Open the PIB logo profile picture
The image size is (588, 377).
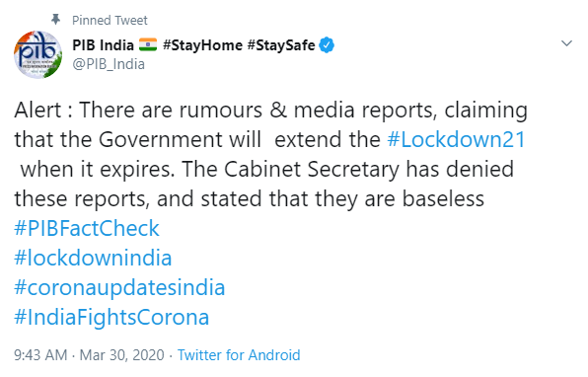coord(37,54)
